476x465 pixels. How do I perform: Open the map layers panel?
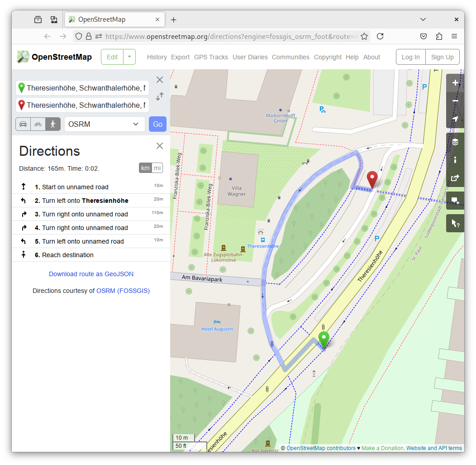455,142
